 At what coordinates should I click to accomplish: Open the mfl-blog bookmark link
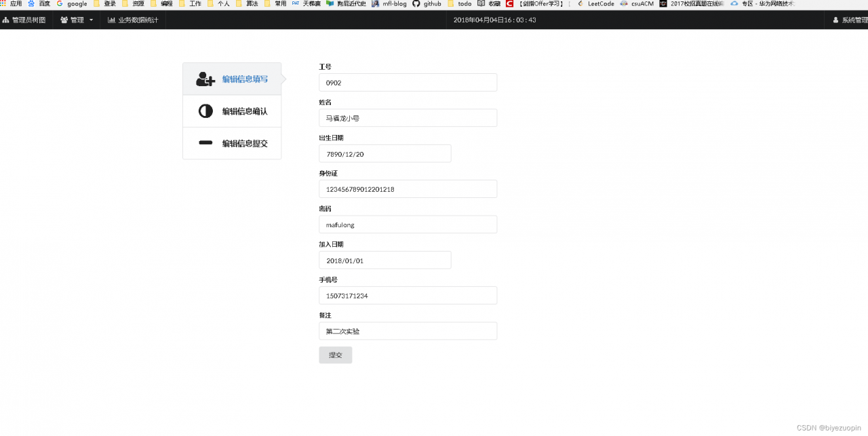coord(392,3)
